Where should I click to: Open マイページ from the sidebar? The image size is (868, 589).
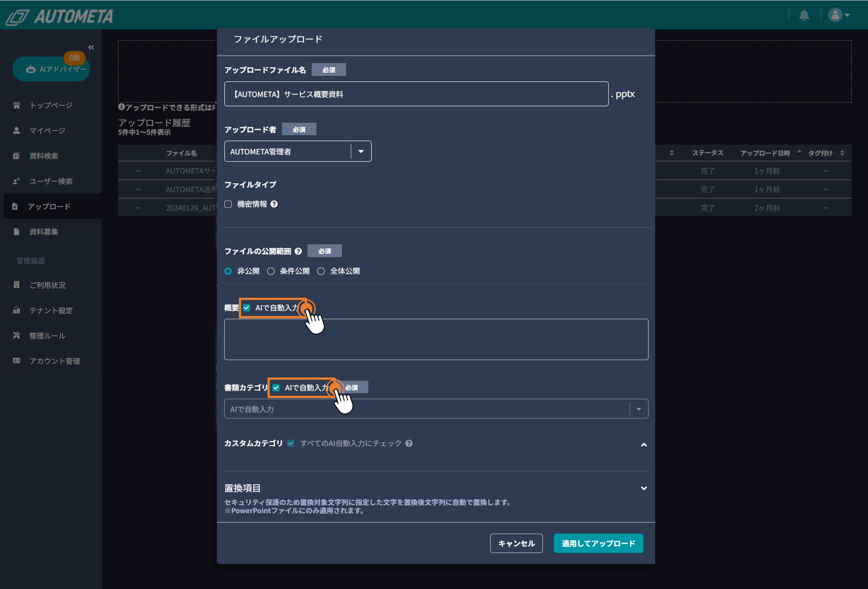click(x=48, y=130)
